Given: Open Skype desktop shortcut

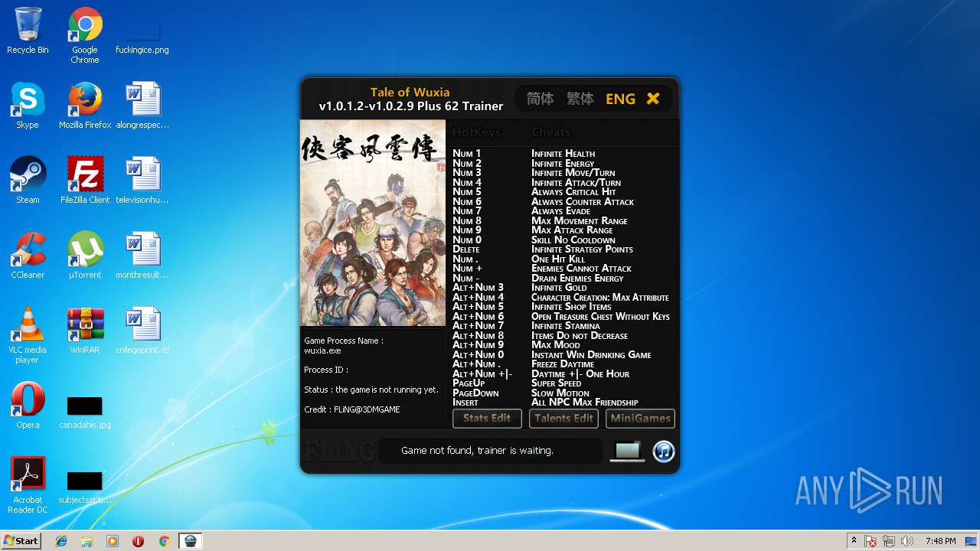Looking at the screenshot, I should (28, 106).
